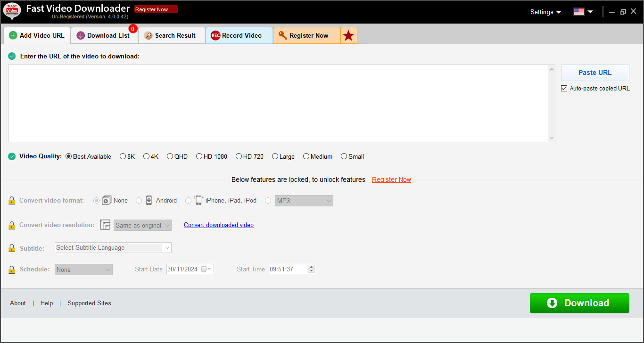Click the US flag language icon
This screenshot has height=343, width=644.
(579, 12)
